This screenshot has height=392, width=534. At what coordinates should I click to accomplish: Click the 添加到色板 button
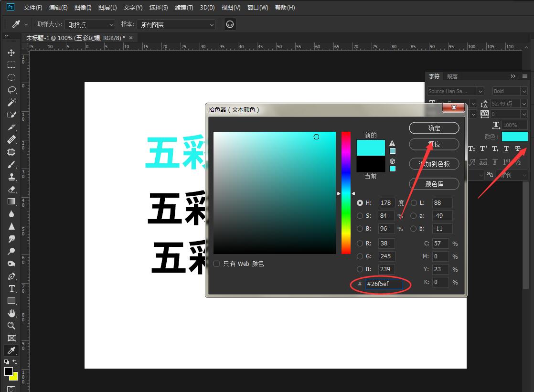pos(434,164)
